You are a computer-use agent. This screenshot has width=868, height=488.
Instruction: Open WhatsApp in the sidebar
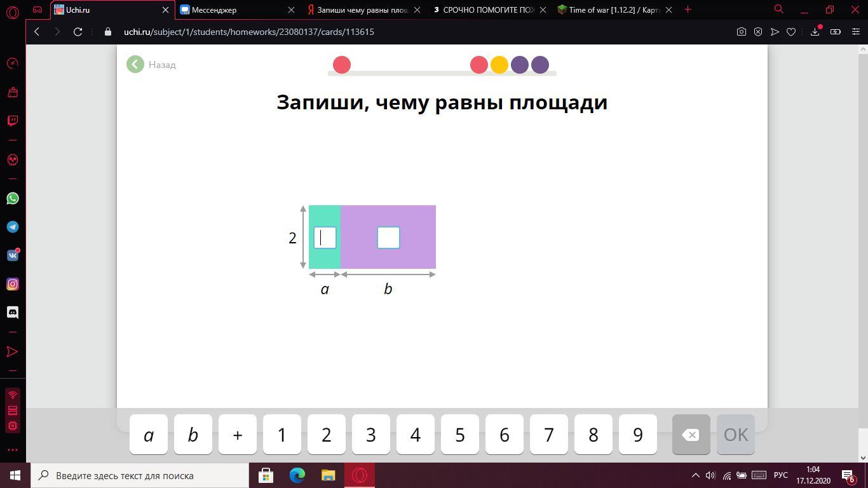(13, 199)
